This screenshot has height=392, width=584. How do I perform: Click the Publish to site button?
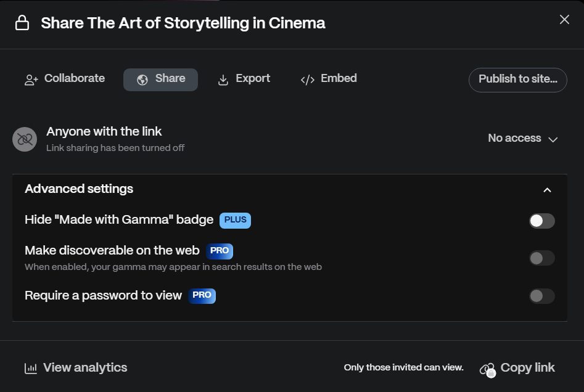point(517,80)
